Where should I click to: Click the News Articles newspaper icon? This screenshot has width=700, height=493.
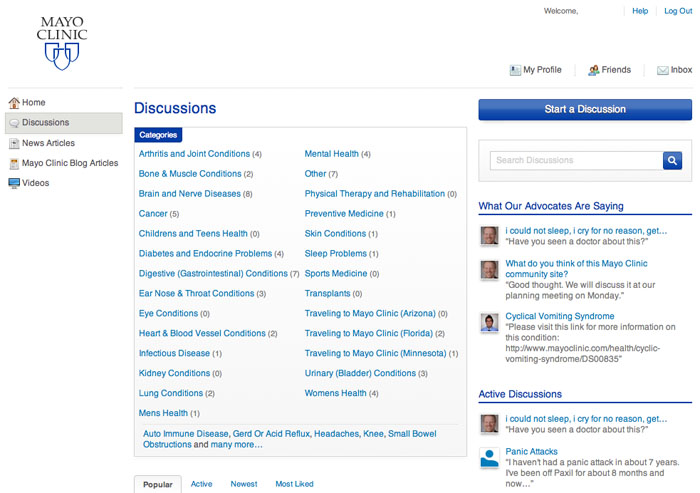click(x=14, y=143)
